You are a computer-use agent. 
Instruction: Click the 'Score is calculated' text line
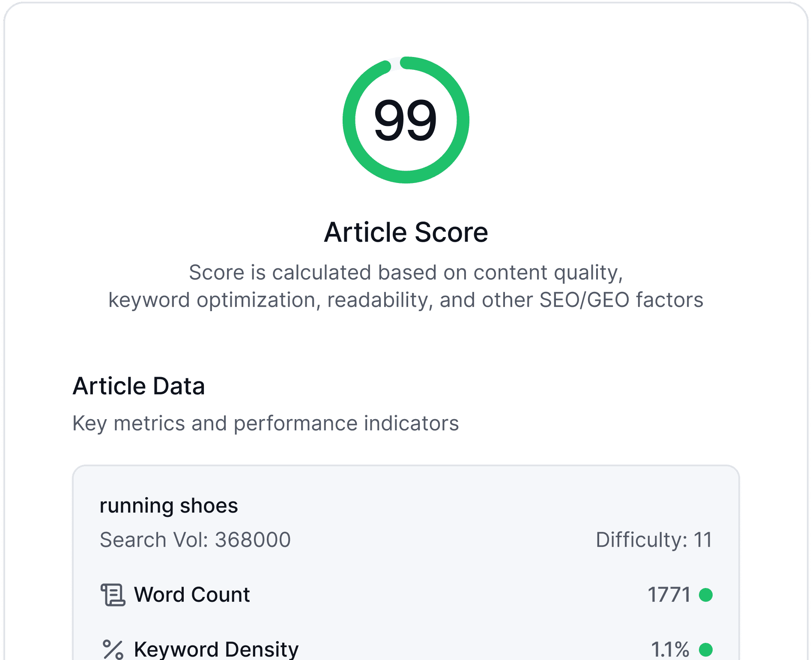click(x=406, y=273)
